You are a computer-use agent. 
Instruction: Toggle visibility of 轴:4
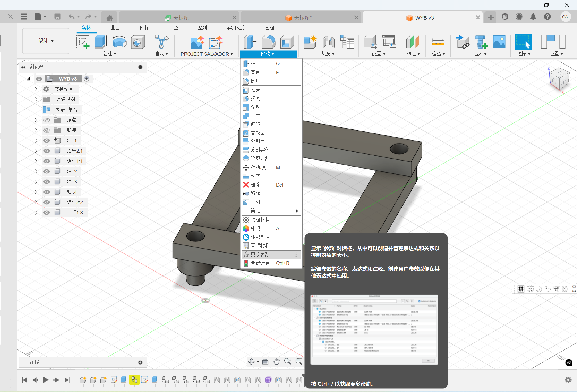47,192
